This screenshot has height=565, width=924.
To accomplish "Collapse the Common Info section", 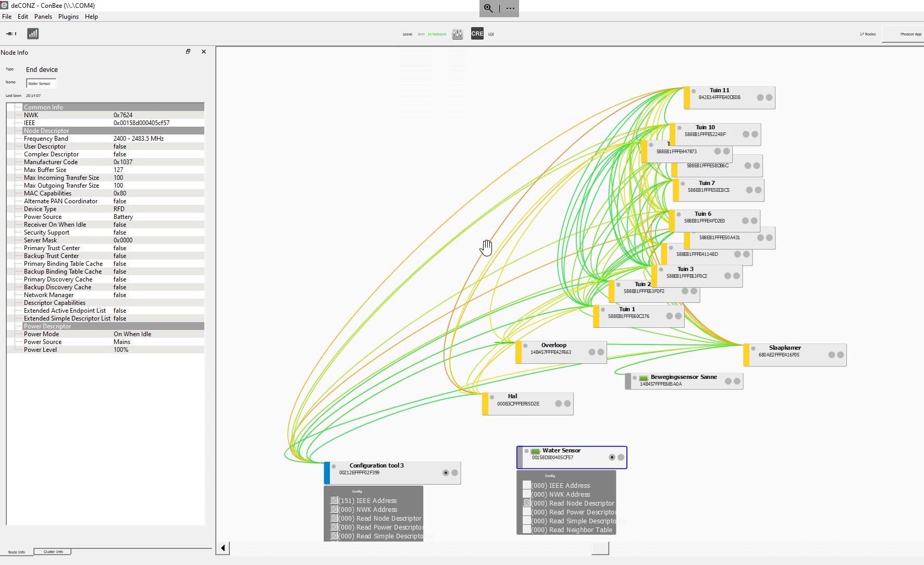I will coord(105,107).
